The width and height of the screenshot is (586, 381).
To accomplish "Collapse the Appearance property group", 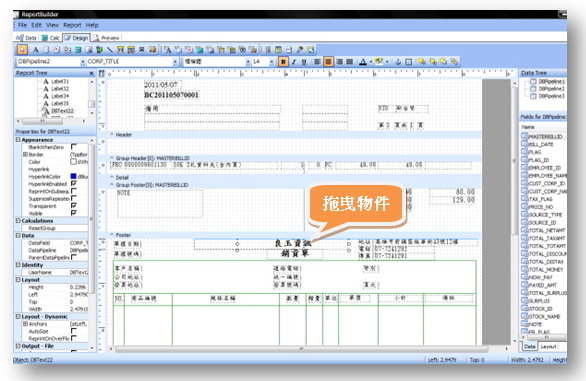I will point(18,139).
